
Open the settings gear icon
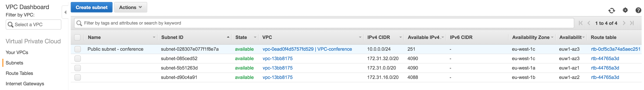coord(625,10)
